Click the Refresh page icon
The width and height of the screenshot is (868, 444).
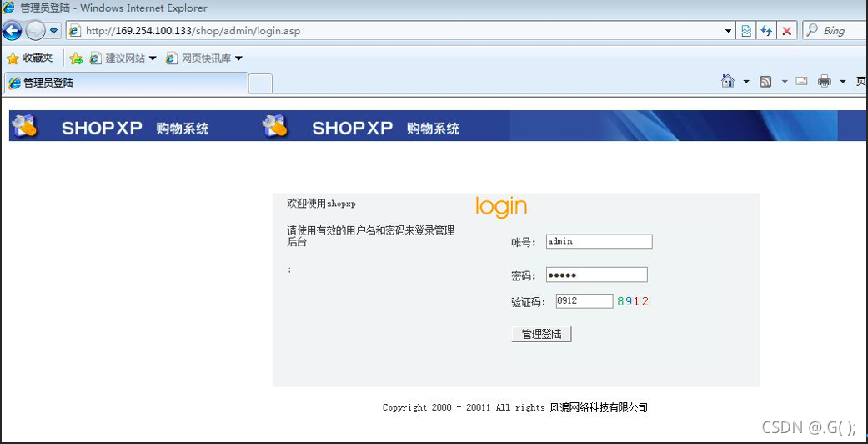click(x=766, y=31)
